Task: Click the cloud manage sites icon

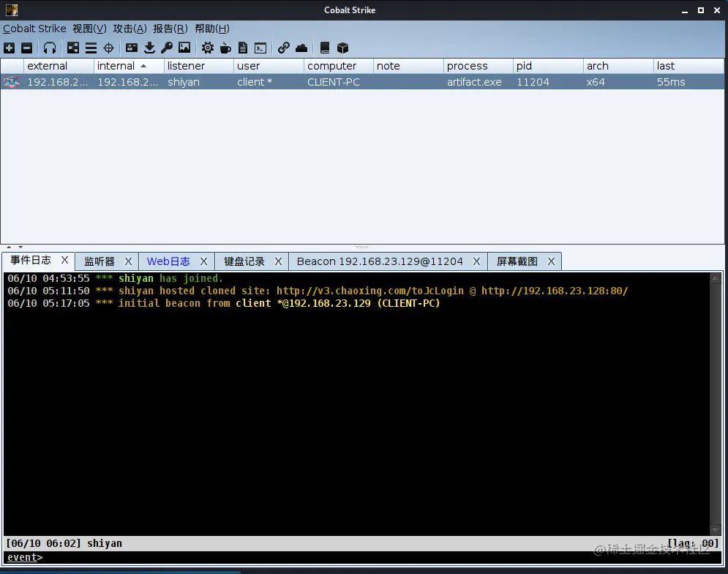Action: (x=301, y=48)
